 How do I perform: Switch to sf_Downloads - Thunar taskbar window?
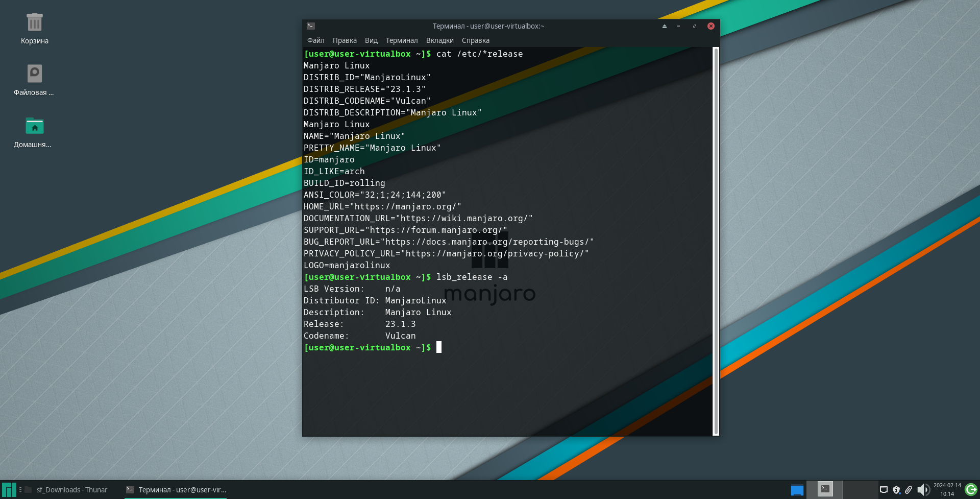tap(66, 490)
